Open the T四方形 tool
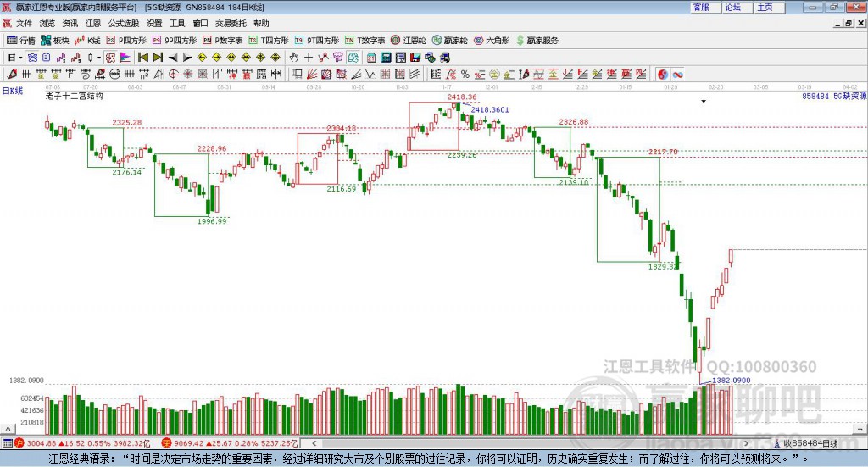 pos(269,41)
